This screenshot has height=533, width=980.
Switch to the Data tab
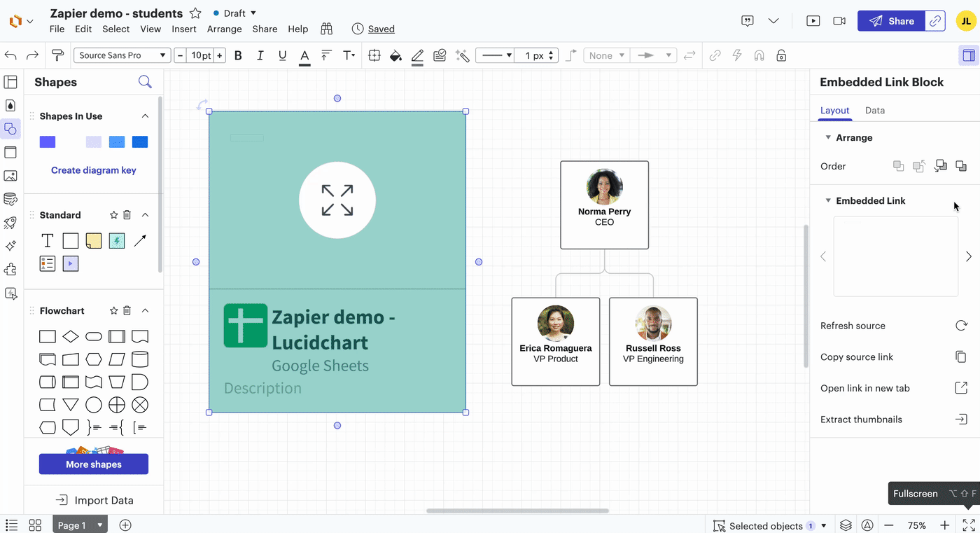tap(875, 111)
